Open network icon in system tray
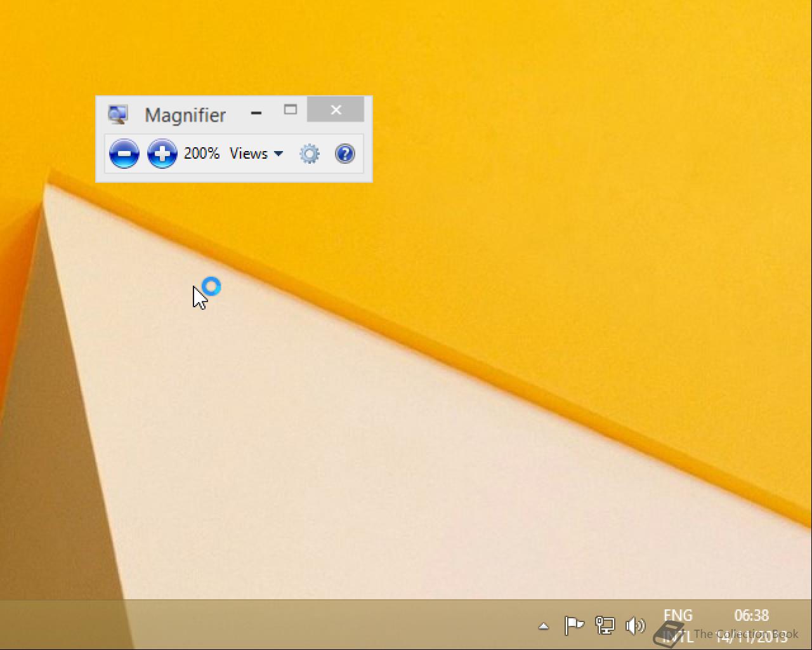Screen dimensions: 812x650 coord(605,626)
